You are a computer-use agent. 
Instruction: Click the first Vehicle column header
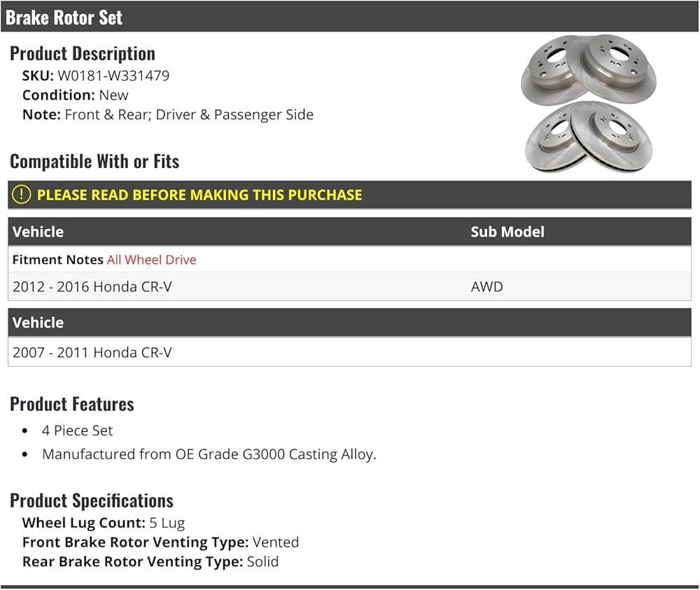coord(38,232)
